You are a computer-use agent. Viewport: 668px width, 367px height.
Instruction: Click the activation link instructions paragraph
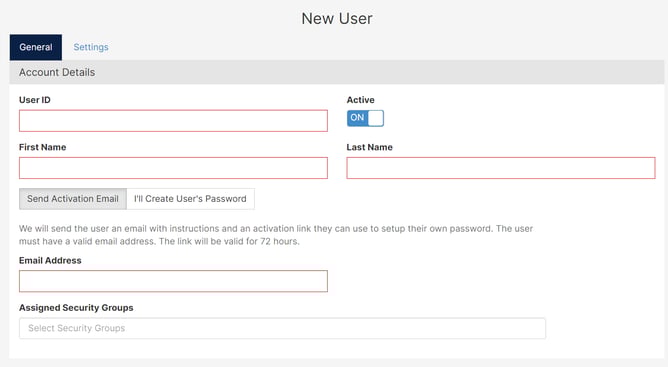[276, 235]
